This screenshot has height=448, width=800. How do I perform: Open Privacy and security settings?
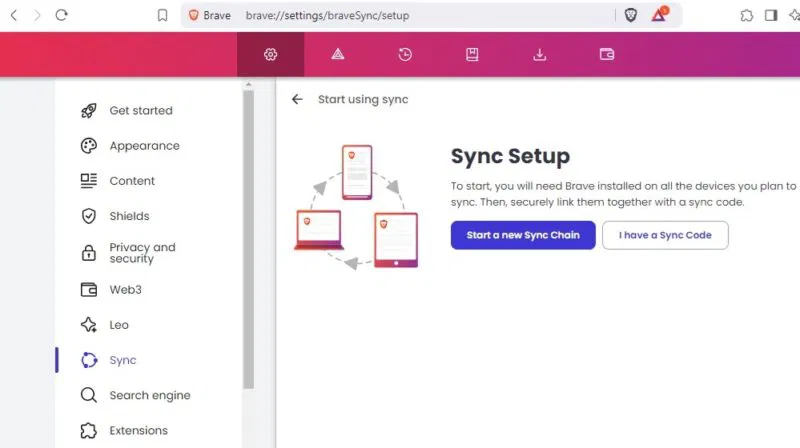[142, 253]
